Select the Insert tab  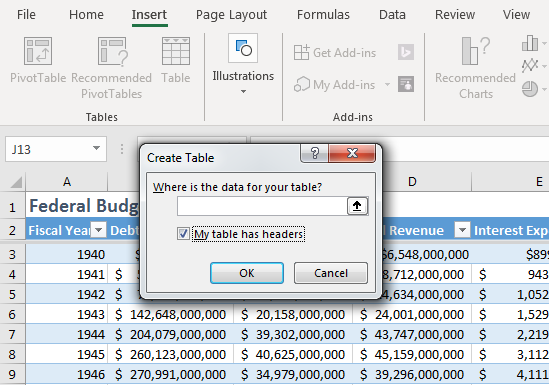[150, 15]
